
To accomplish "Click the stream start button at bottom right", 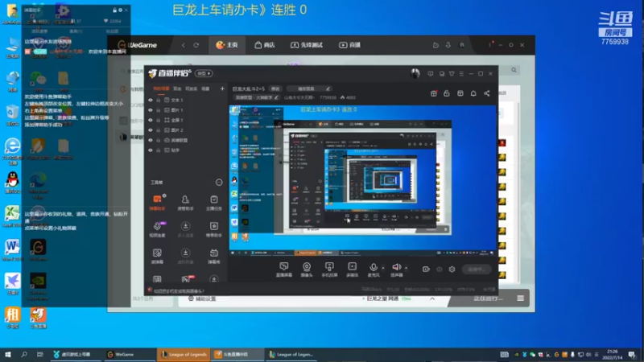I will coord(476,269).
